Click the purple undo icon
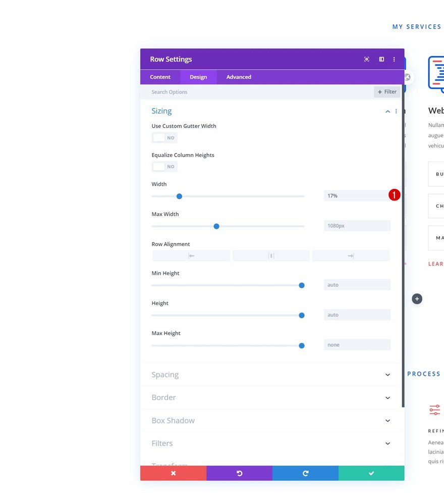The height and width of the screenshot is (504, 444). pyautogui.click(x=239, y=473)
